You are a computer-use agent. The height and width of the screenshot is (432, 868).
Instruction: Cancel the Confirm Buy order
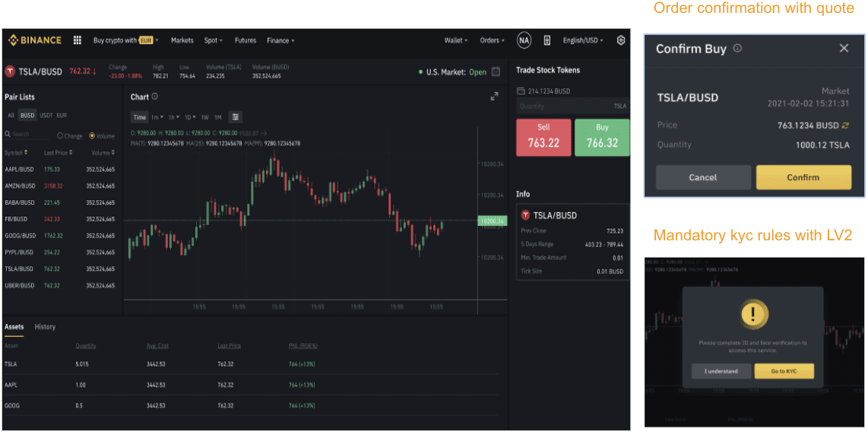point(703,177)
